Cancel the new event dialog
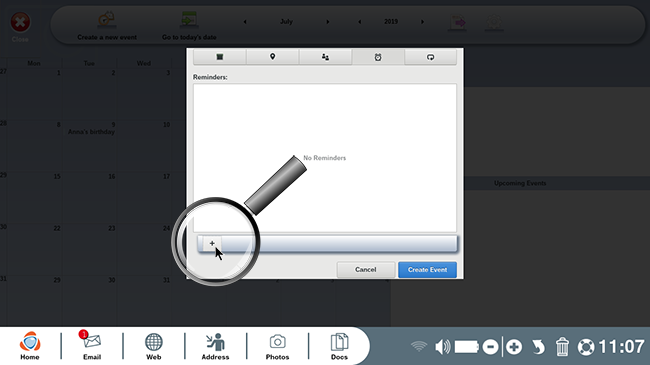 click(366, 270)
